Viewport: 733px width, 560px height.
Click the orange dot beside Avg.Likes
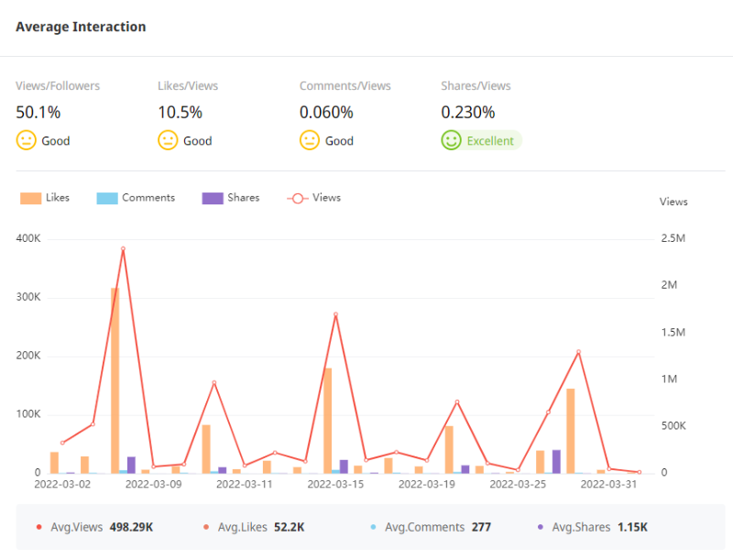point(205,527)
